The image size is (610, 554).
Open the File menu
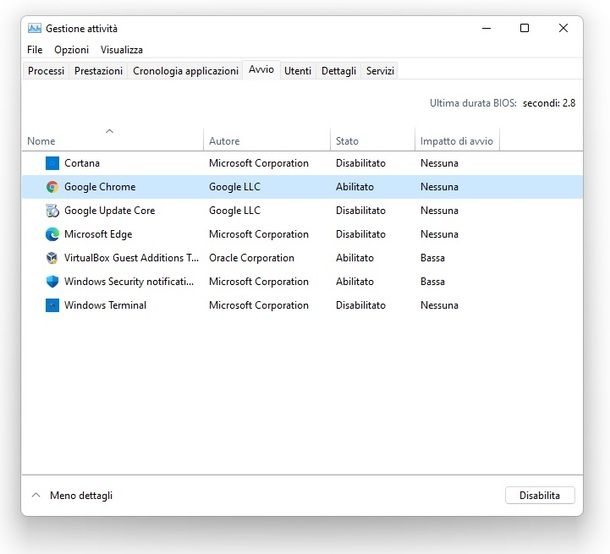point(35,50)
